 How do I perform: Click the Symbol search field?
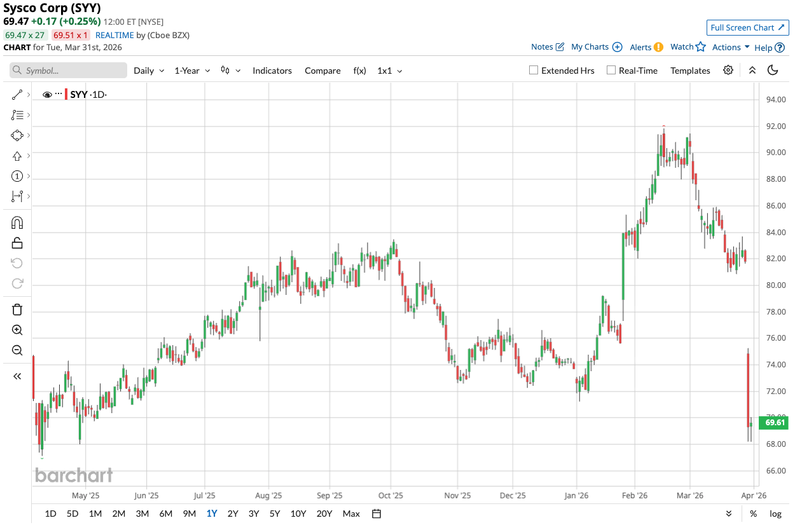(x=69, y=71)
